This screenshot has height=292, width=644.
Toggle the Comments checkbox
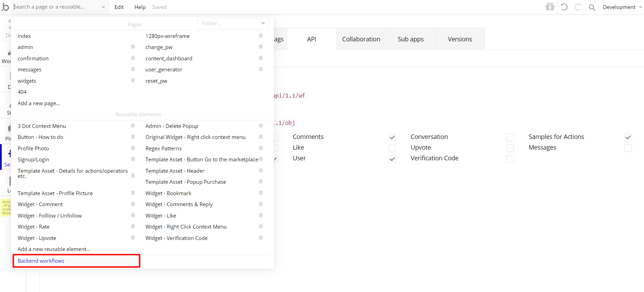click(x=392, y=138)
